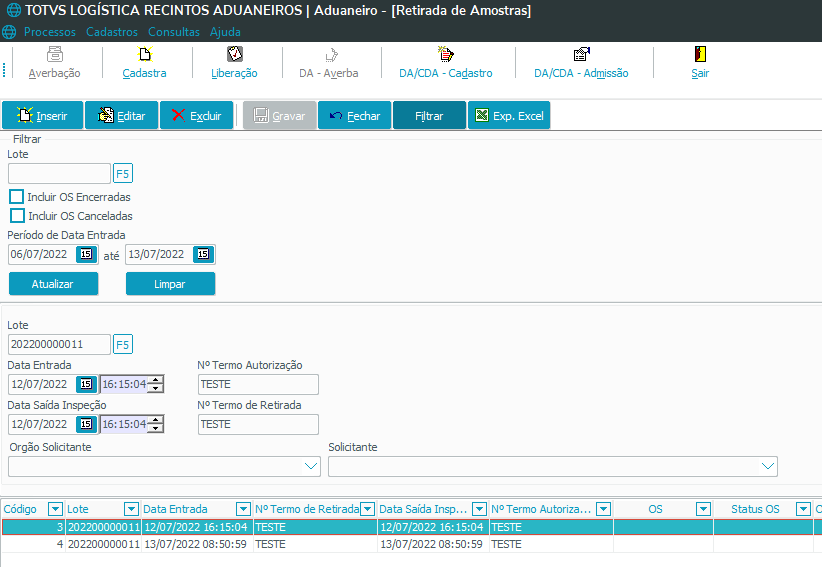Open the DA/CDA - Cadastro icon
Viewport: 822px width, 567px height.
tap(446, 62)
